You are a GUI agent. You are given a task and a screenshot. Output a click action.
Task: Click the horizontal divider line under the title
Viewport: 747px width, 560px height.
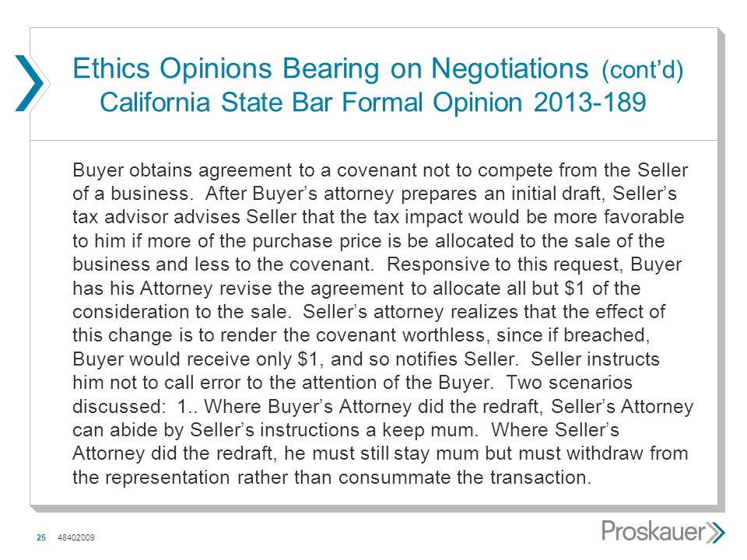click(x=373, y=141)
